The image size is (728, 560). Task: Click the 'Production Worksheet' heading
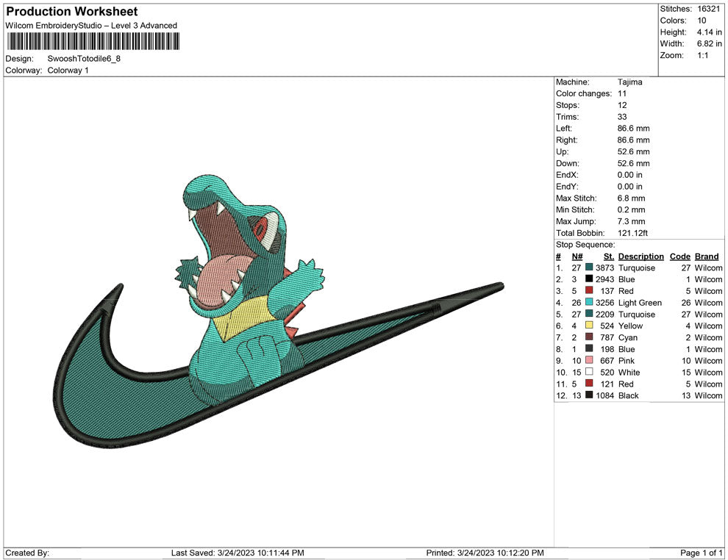[x=72, y=12]
